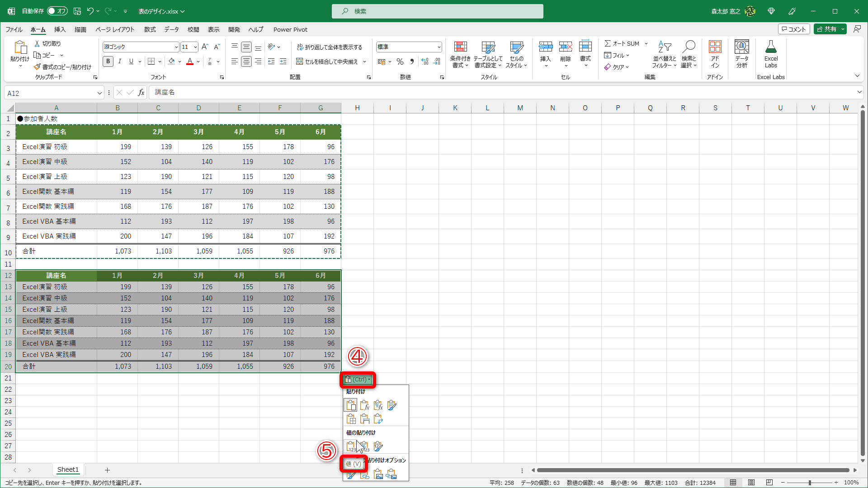Open Conditional Formatting in the ribbon
The width and height of the screenshot is (868, 488).
pyautogui.click(x=460, y=54)
